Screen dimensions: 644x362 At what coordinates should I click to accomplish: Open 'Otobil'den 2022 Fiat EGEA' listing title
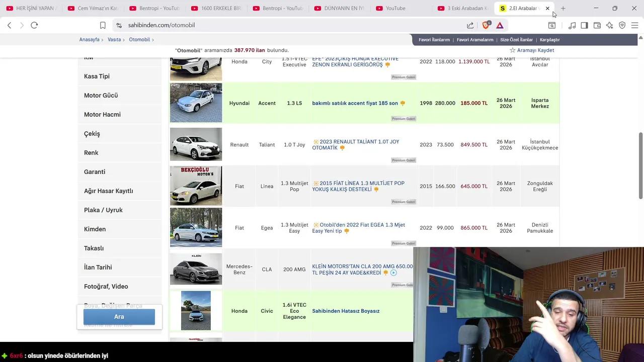coord(358,228)
